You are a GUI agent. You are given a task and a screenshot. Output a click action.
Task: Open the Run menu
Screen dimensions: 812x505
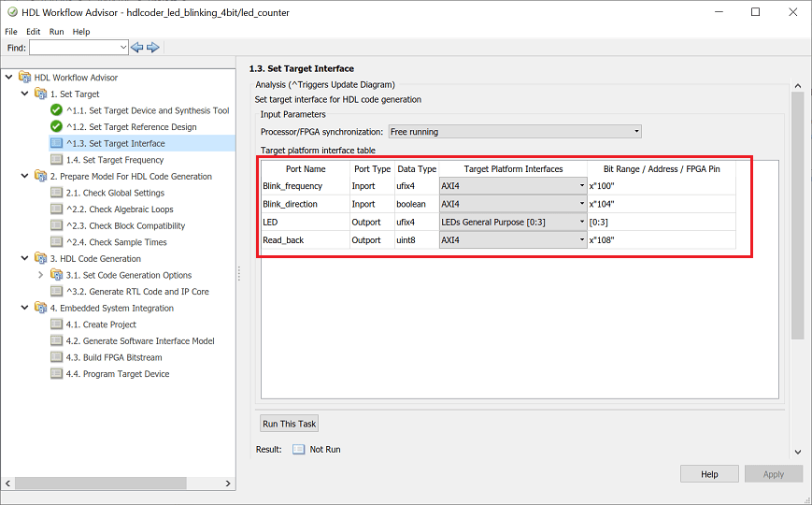[x=56, y=31]
